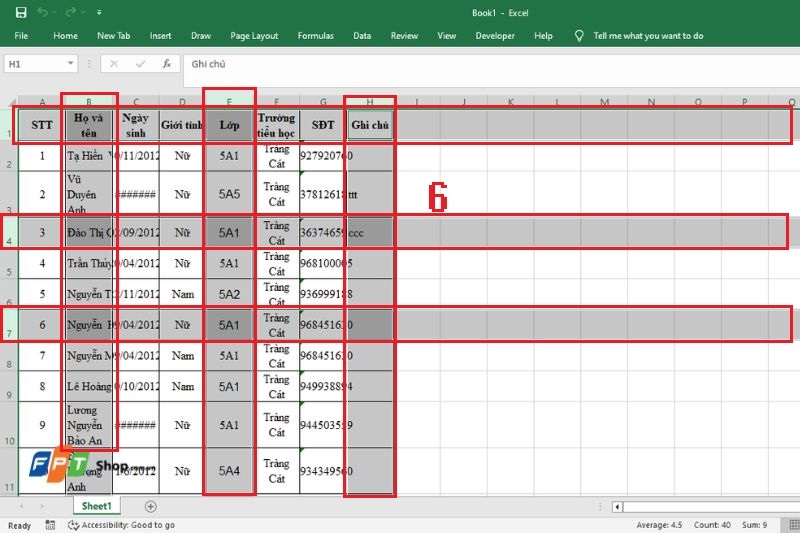Viewport: 800px width, 533px height.
Task: Open the Developer tab
Action: [x=495, y=36]
